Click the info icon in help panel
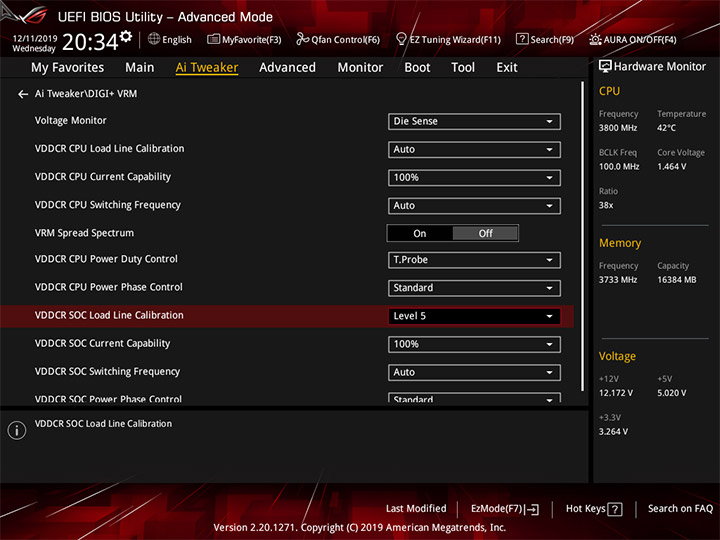Image resolution: width=720 pixels, height=540 pixels. coord(17,430)
